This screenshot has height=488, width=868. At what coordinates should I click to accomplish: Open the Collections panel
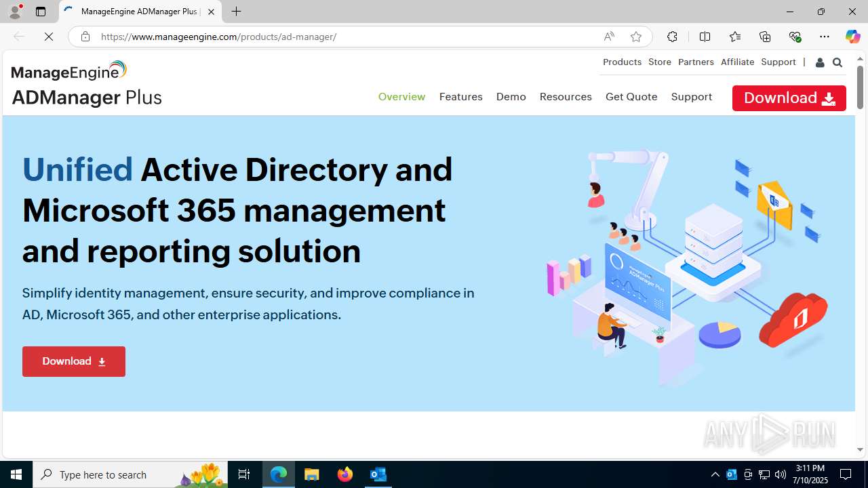click(x=765, y=37)
